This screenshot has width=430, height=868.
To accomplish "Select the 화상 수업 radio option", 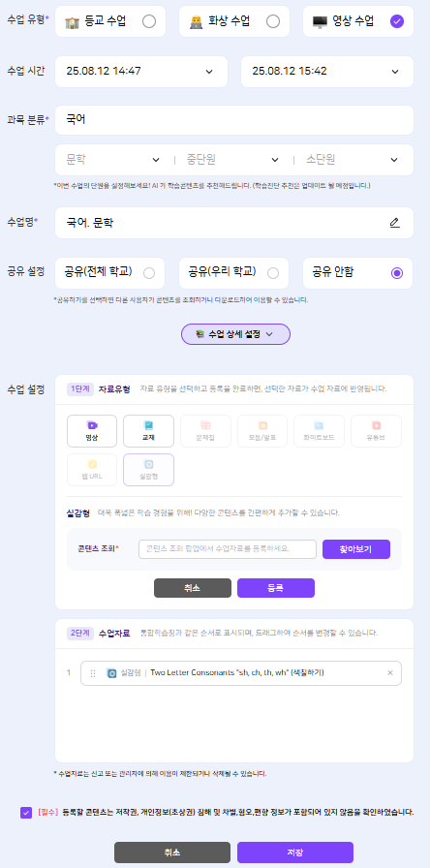I will [273, 21].
